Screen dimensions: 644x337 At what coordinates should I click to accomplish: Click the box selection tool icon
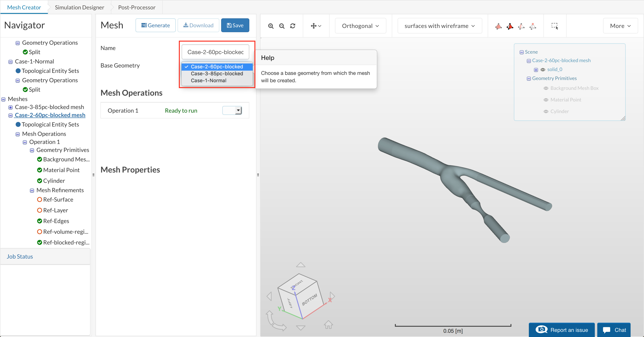coord(555,26)
